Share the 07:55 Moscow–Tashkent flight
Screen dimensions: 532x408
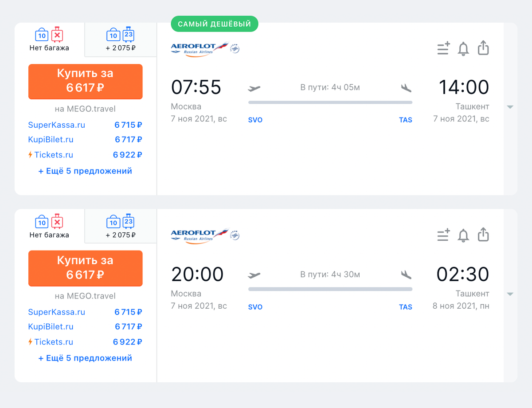[483, 48]
